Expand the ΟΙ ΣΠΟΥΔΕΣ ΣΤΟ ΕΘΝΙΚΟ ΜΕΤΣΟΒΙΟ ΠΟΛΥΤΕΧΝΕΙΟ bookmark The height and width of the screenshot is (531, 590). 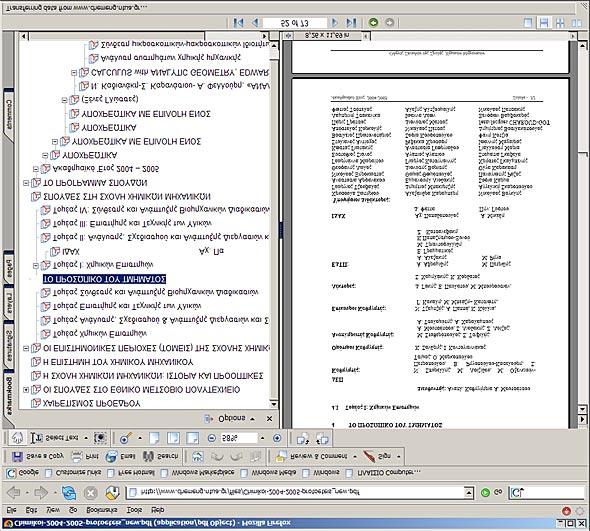point(26,390)
